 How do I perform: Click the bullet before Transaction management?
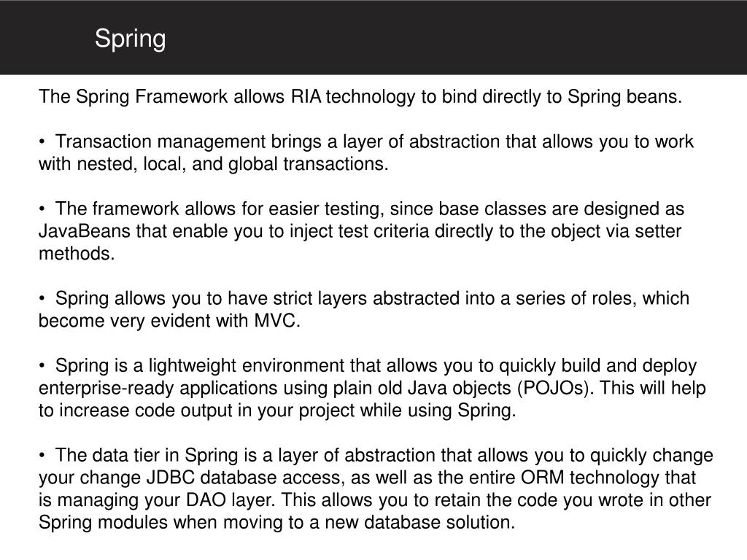pos(42,141)
